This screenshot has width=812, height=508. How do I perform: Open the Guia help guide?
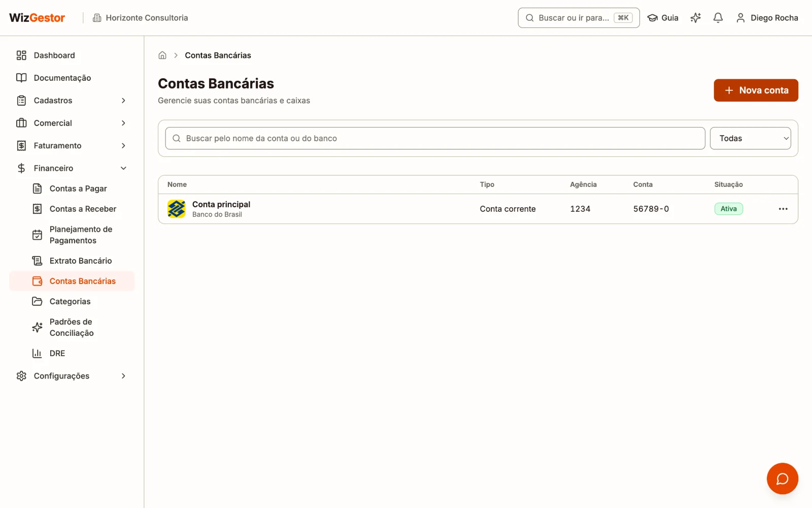663,18
